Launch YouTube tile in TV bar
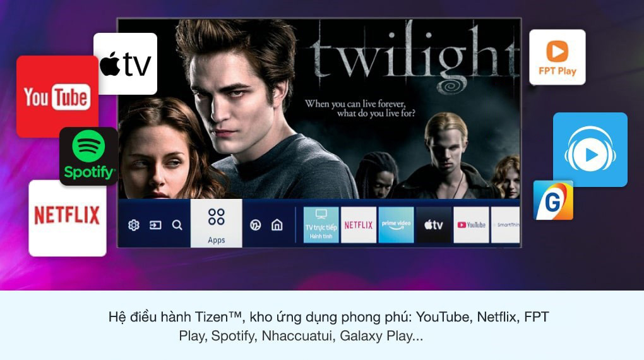 coord(472,225)
